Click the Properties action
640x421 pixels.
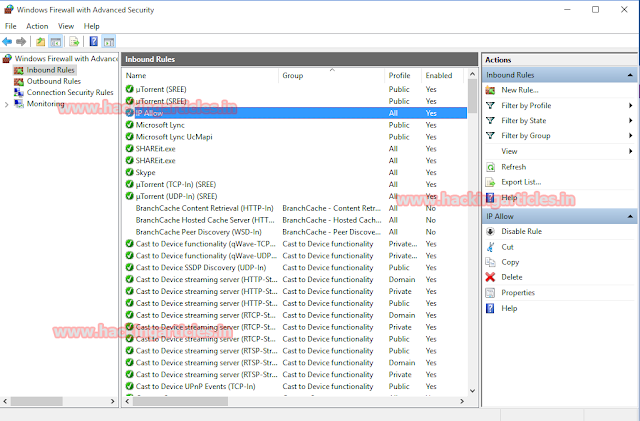(x=518, y=293)
